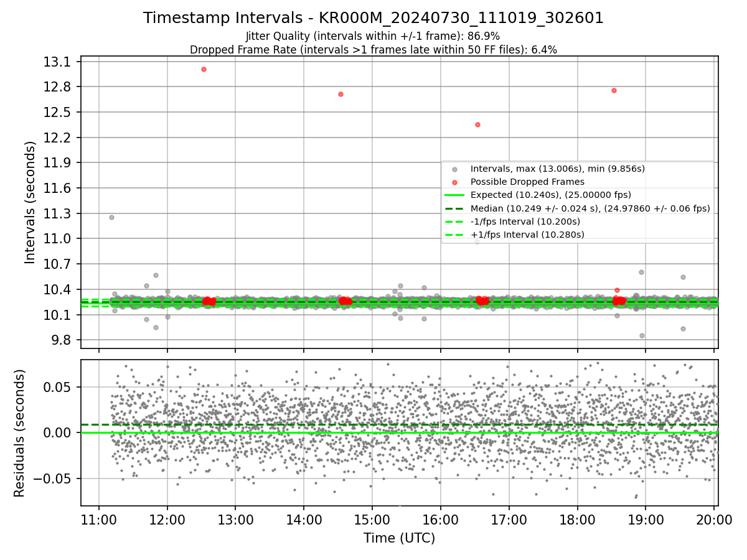
Task: Click the '12.5' y-axis tick label
Action: pos(59,112)
